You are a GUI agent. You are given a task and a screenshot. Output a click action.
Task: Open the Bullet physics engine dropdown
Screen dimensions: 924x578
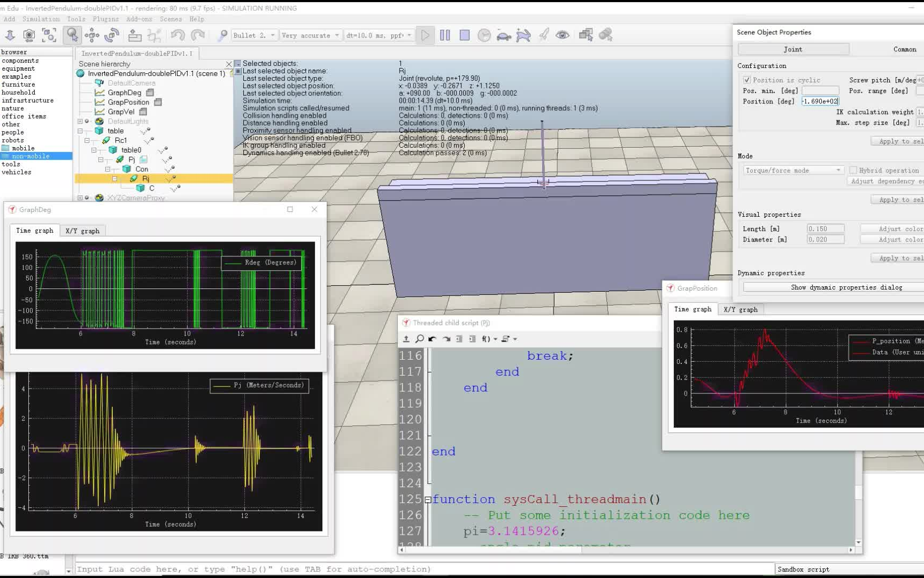point(255,35)
